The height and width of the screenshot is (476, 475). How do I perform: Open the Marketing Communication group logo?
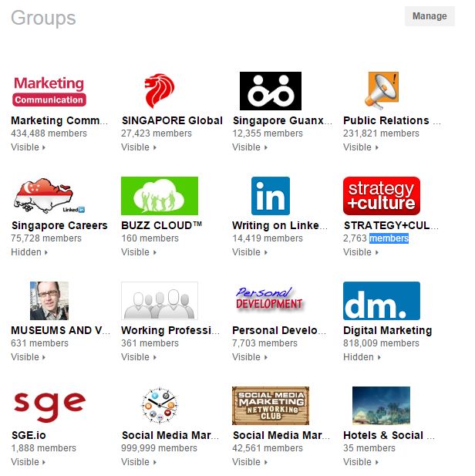tap(49, 91)
